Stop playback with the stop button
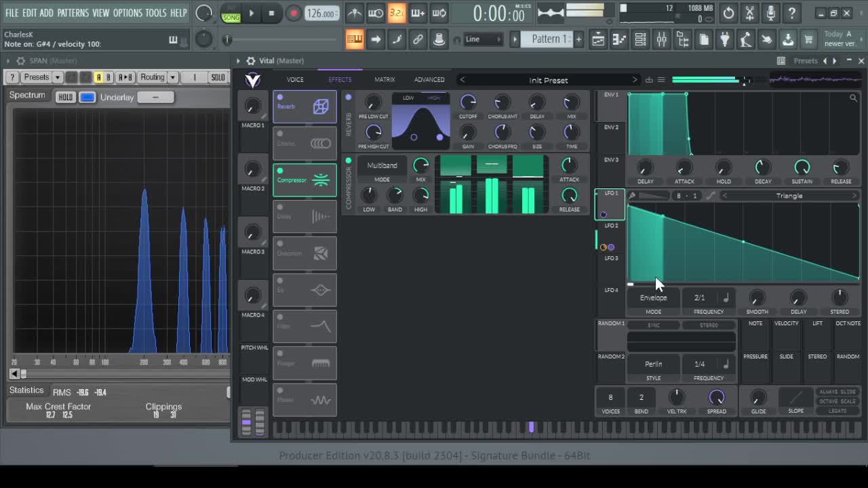 coord(271,13)
